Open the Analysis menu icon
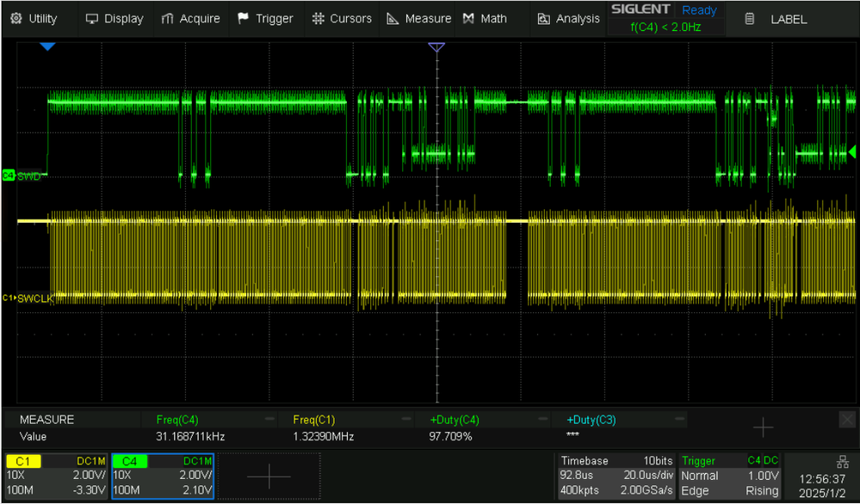This screenshot has height=504, width=860. (568, 19)
